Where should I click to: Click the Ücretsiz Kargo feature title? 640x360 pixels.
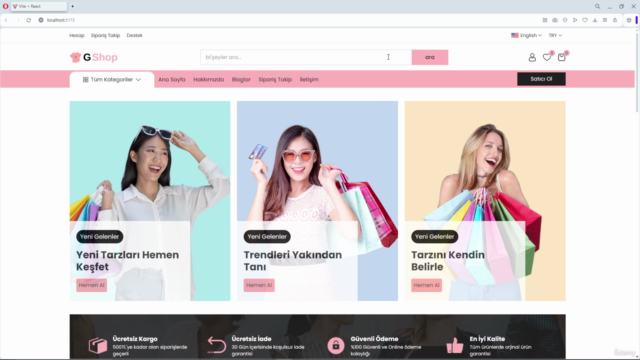135,339
